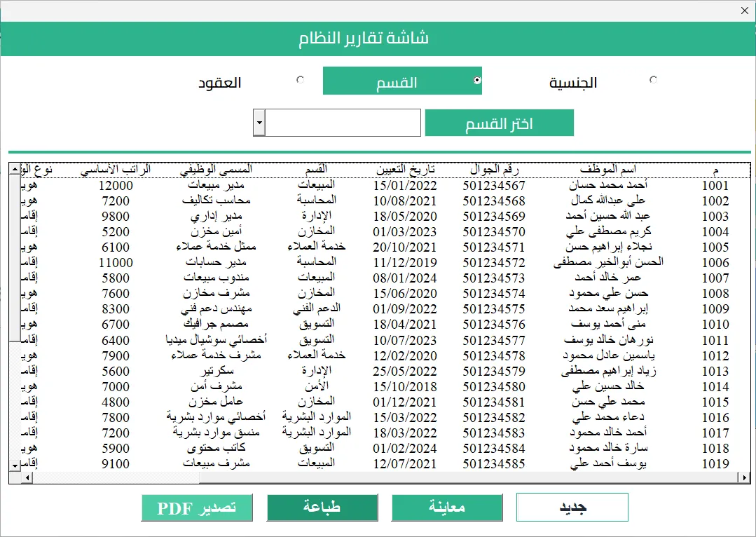The image size is (756, 537).
Task: Click hire date 18/03/2022
Action: click(x=404, y=433)
